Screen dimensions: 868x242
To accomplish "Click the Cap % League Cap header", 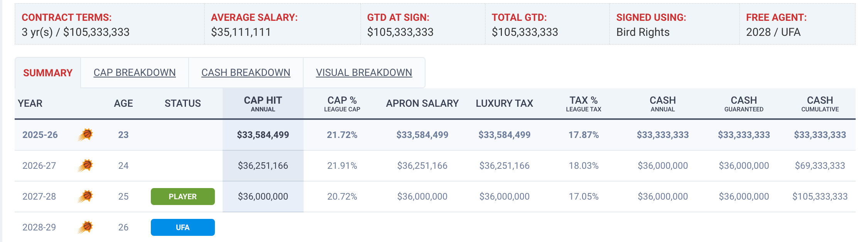I will (342, 104).
